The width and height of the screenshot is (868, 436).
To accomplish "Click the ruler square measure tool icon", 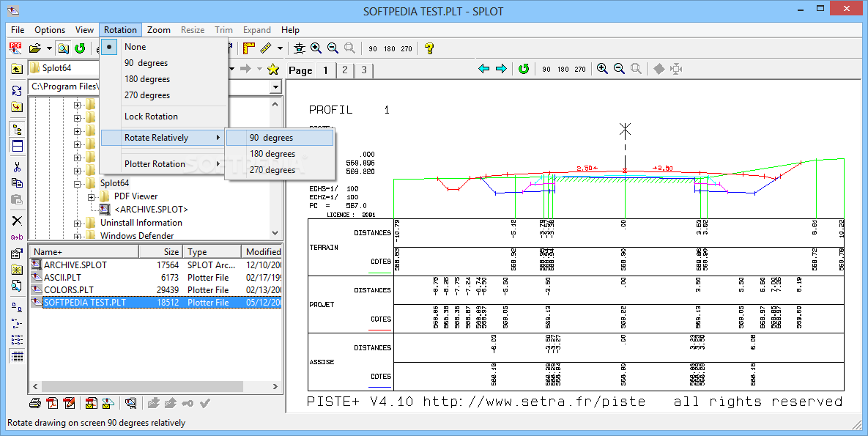I will click(x=249, y=48).
